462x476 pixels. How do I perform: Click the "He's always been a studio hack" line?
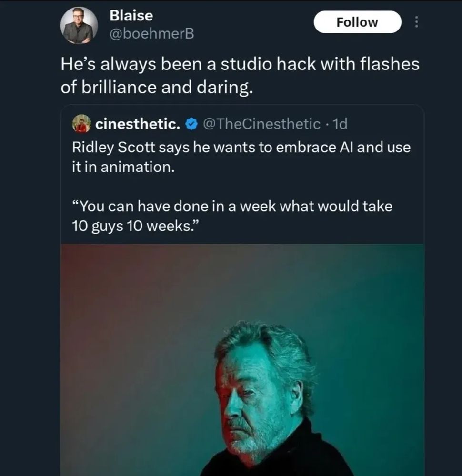(240, 64)
